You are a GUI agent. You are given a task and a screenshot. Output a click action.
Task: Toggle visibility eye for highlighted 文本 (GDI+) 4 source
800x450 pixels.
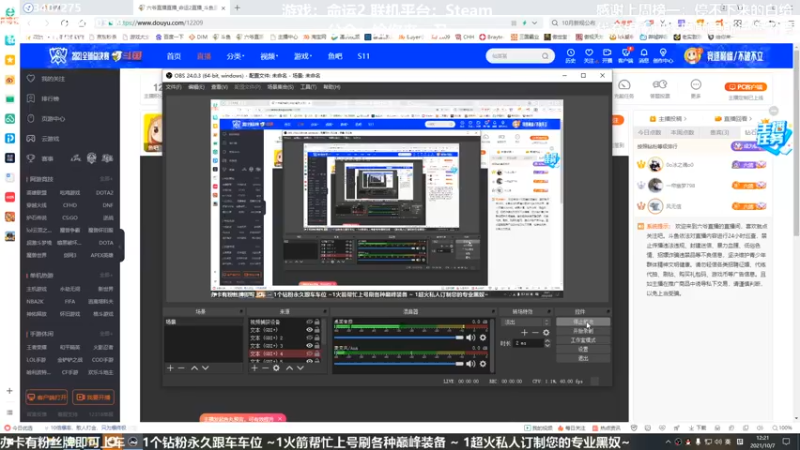[309, 354]
